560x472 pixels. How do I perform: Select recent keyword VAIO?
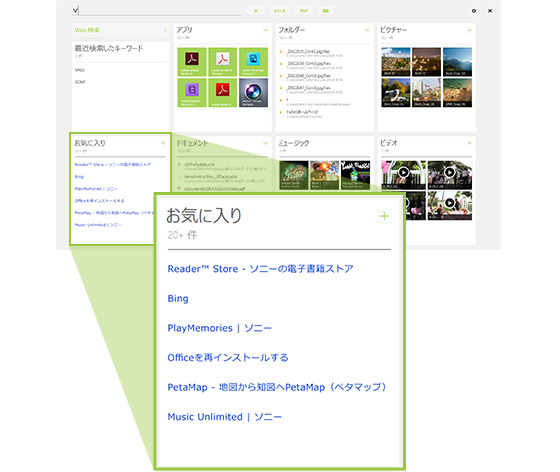pos(80,70)
